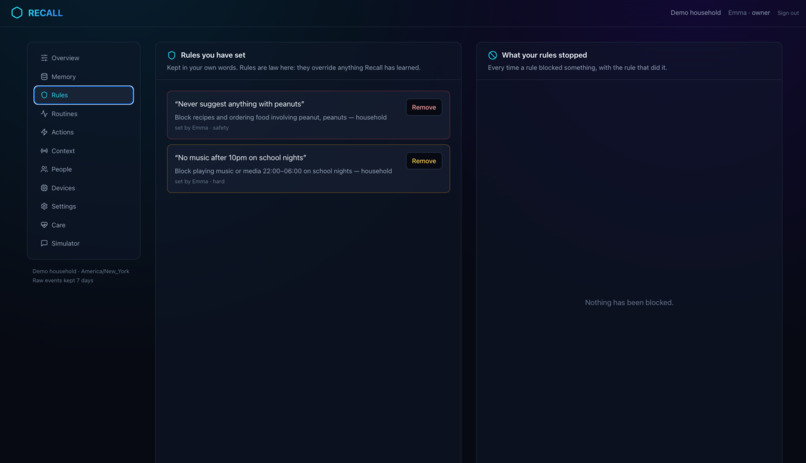Image resolution: width=806 pixels, height=463 pixels.
Task: Click blocked-circle icon beside What your rules stopped
Action: pos(492,55)
